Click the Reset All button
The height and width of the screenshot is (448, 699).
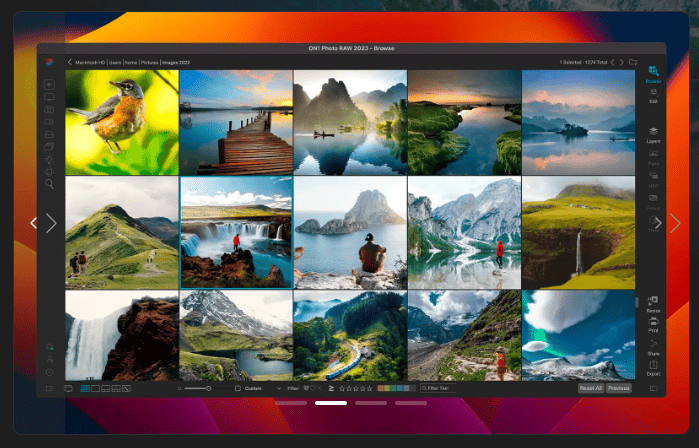click(x=591, y=388)
